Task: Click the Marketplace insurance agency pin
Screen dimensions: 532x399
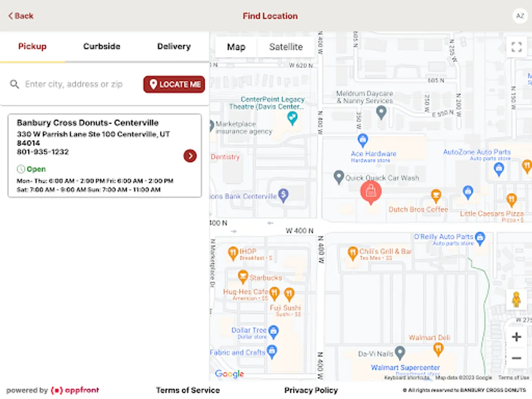Action: (x=212, y=125)
